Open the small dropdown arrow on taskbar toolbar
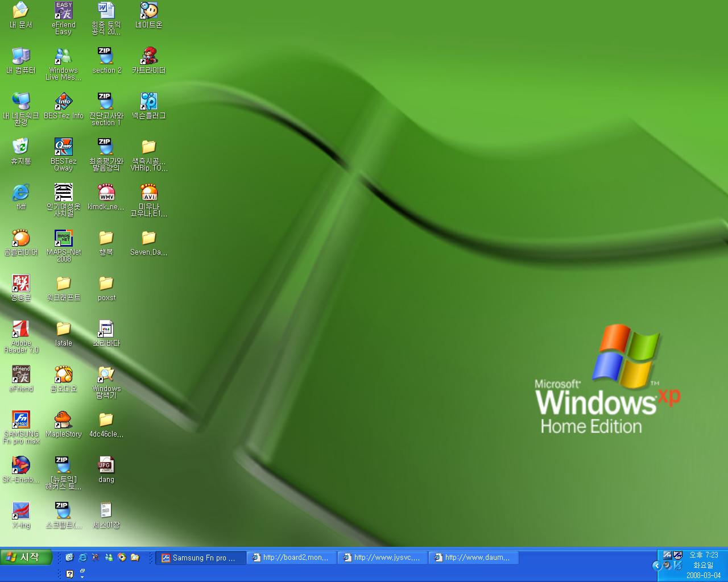 (x=82, y=577)
